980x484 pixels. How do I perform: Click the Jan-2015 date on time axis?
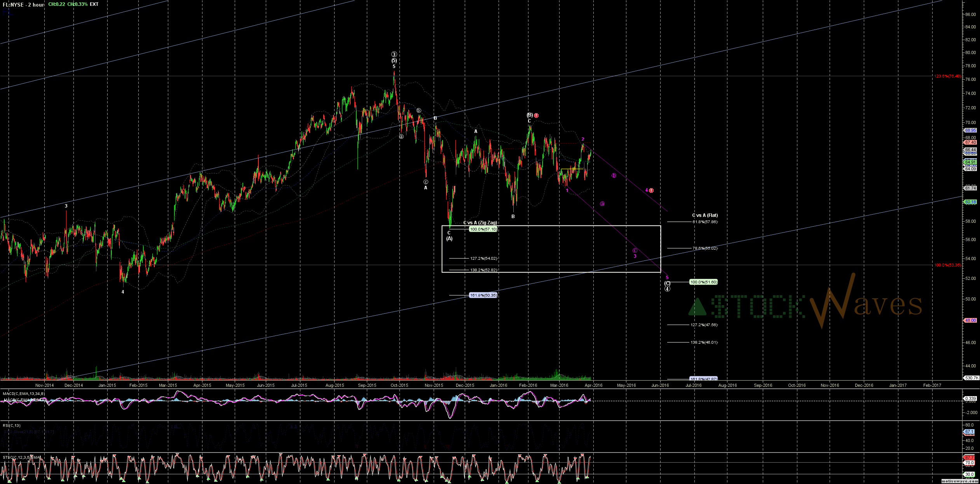107,386
